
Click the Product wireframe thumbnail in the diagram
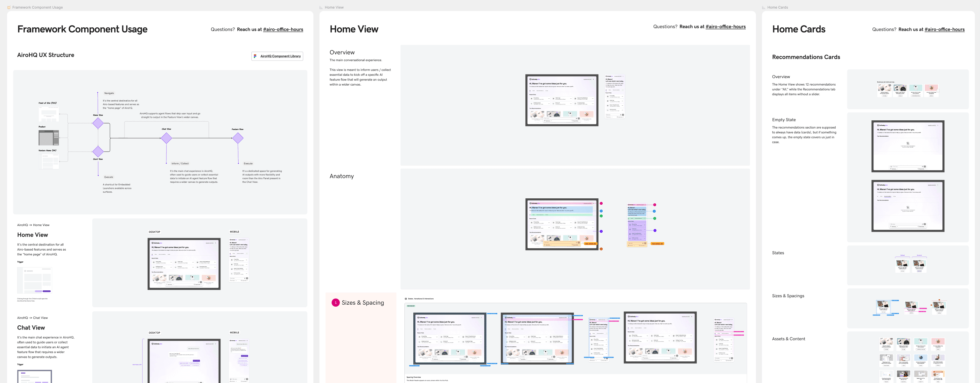click(x=49, y=138)
